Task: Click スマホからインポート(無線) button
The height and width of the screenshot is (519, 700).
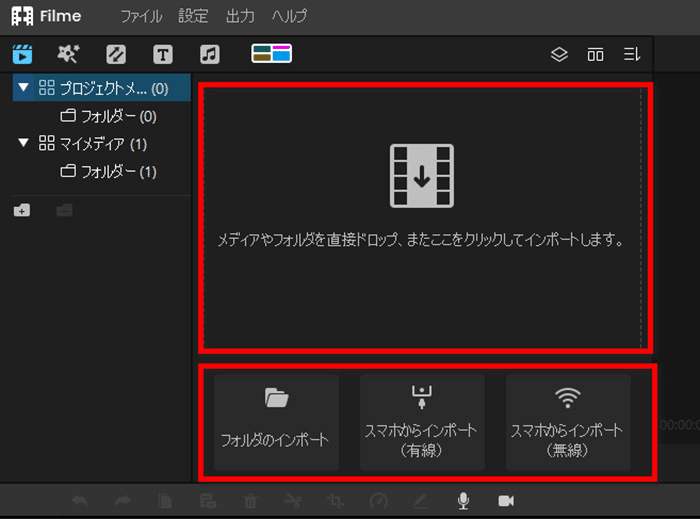Action: [568, 422]
